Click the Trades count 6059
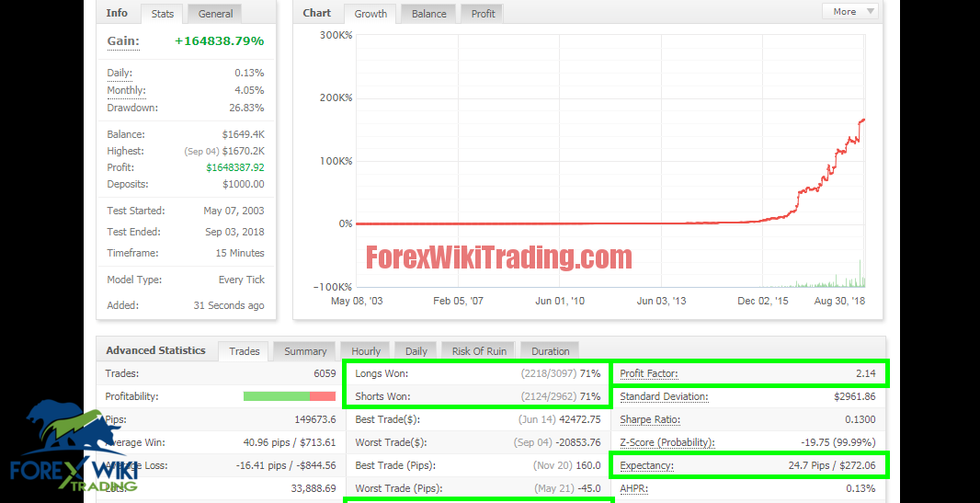Screen dimensions: 980x503 coord(325,373)
